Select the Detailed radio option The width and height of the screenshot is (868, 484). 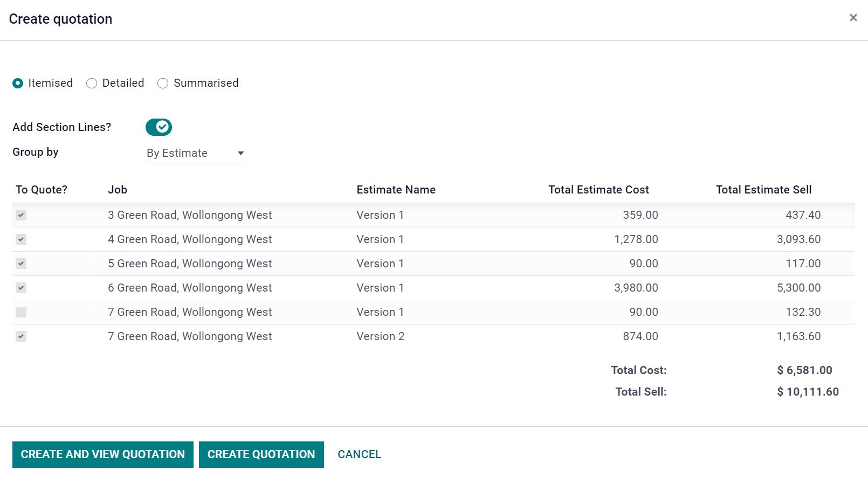(x=92, y=83)
